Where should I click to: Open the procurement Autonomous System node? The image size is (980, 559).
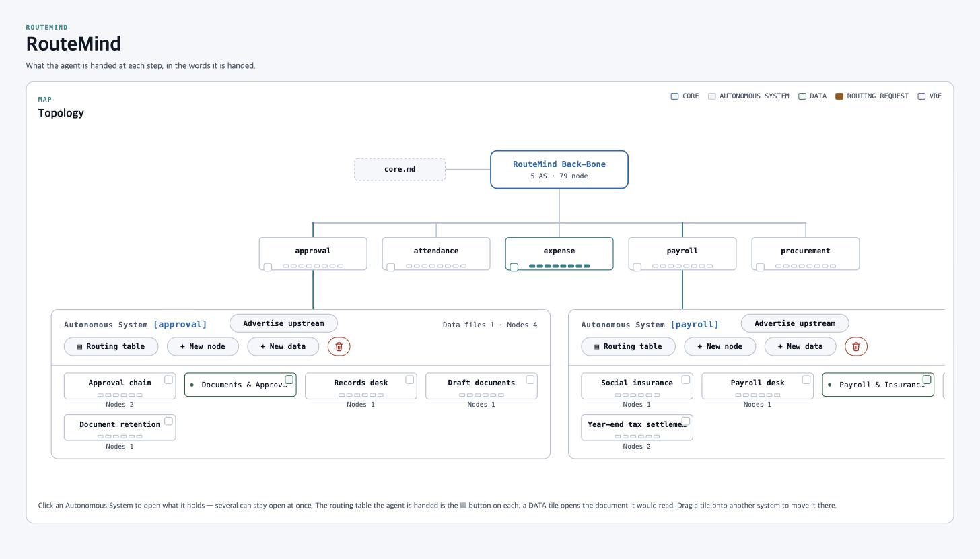[x=806, y=254]
